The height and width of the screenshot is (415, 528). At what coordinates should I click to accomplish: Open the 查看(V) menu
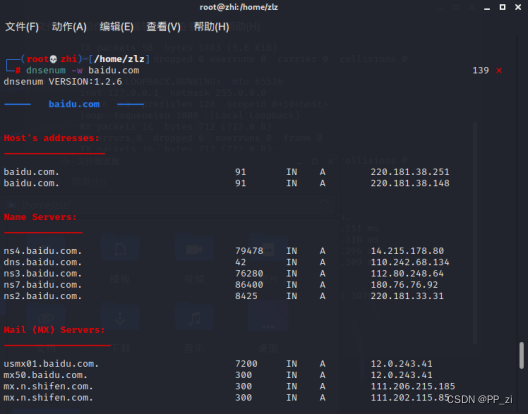click(x=163, y=27)
